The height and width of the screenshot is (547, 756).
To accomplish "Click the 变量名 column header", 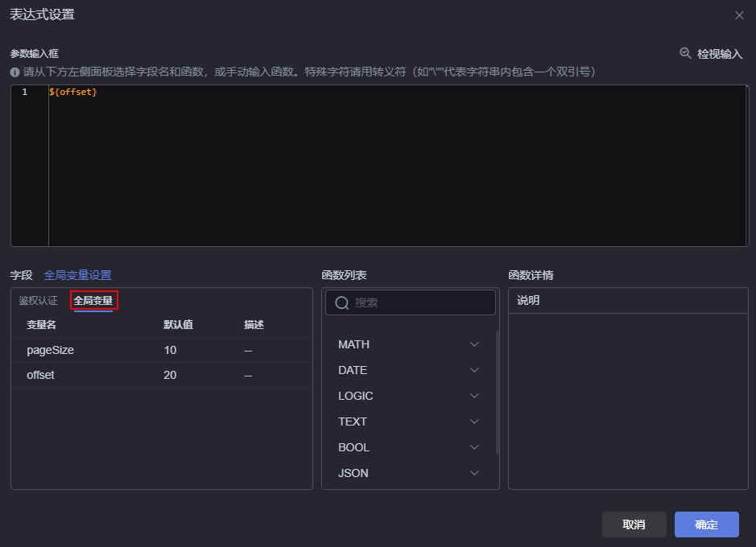I will coord(41,324).
